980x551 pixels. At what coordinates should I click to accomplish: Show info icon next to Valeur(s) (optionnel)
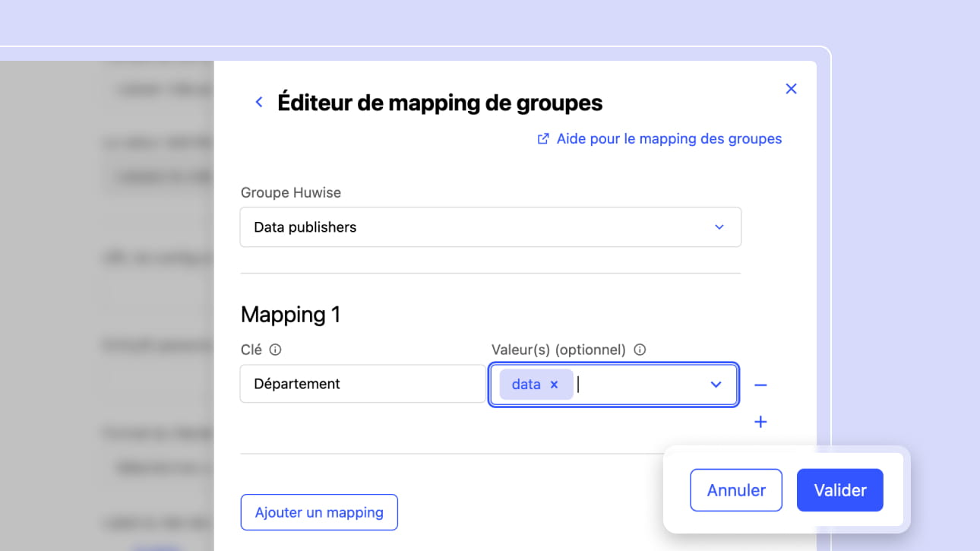point(640,350)
